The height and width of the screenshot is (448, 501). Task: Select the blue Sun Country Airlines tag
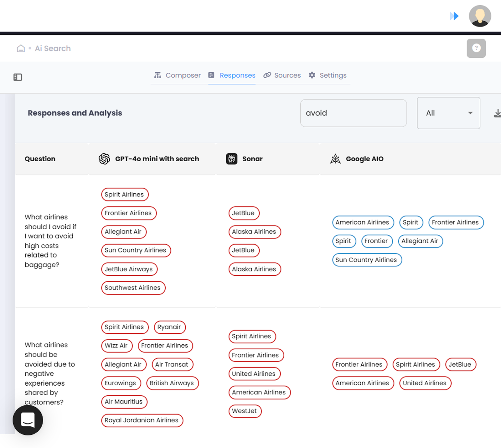(x=367, y=260)
